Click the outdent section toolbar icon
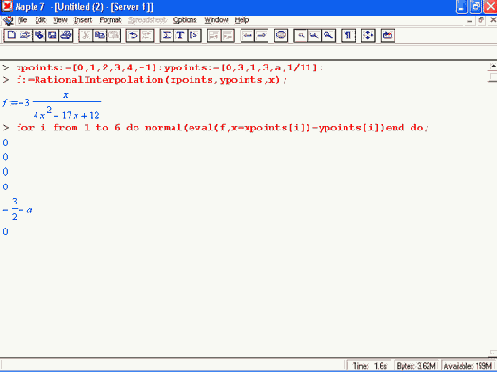 pos(214,35)
